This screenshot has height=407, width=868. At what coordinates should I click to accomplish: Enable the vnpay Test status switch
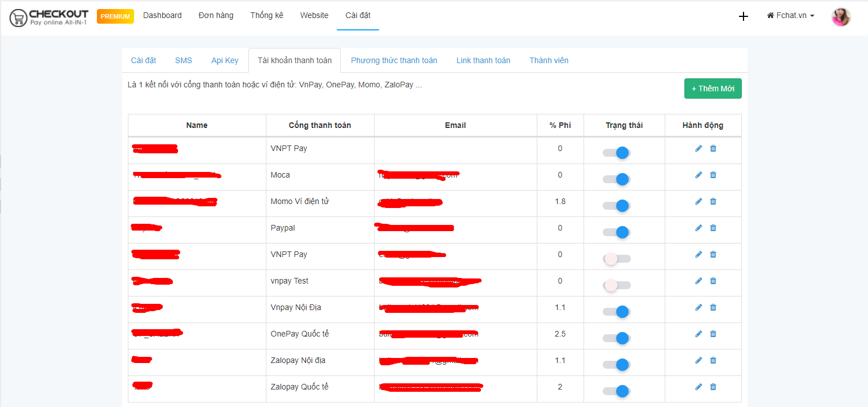pos(617,285)
